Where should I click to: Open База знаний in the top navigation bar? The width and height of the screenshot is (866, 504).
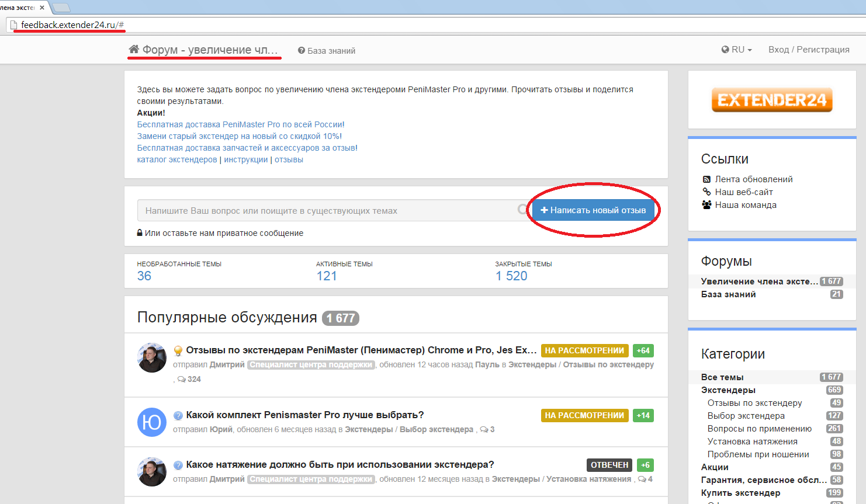(x=327, y=51)
